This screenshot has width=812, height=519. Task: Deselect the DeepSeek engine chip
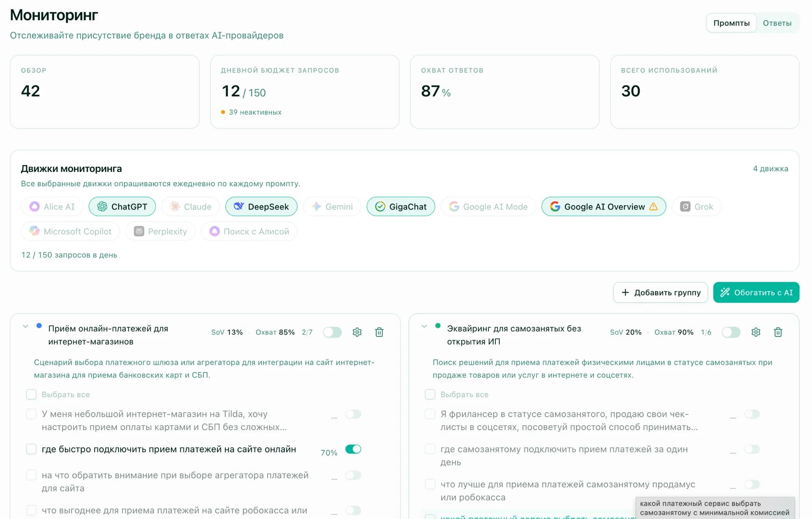click(x=261, y=207)
